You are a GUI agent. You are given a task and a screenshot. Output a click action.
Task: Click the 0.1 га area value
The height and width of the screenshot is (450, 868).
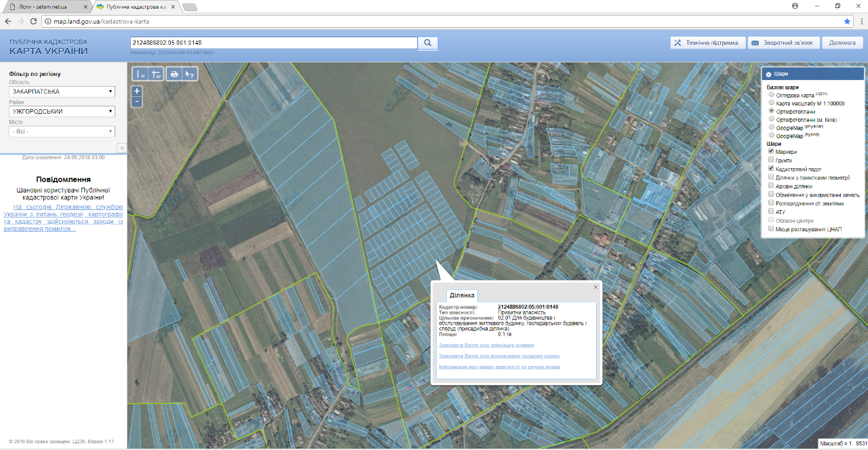tap(505, 334)
